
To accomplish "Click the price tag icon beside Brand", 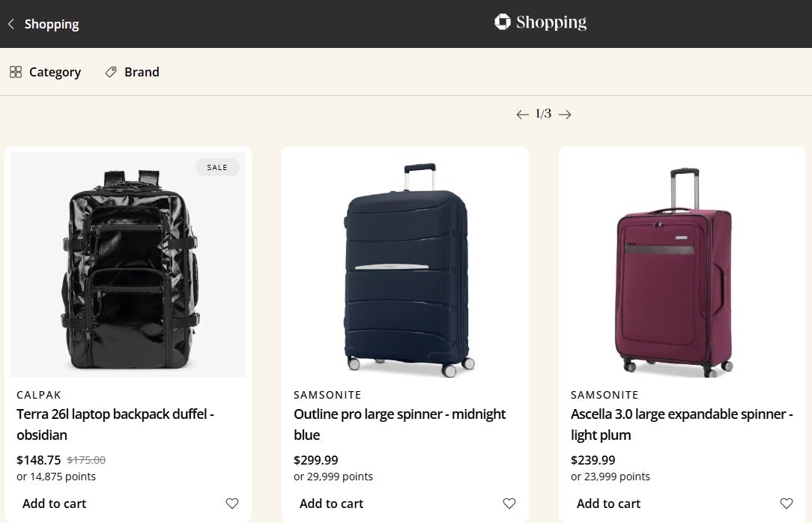I will click(x=110, y=72).
